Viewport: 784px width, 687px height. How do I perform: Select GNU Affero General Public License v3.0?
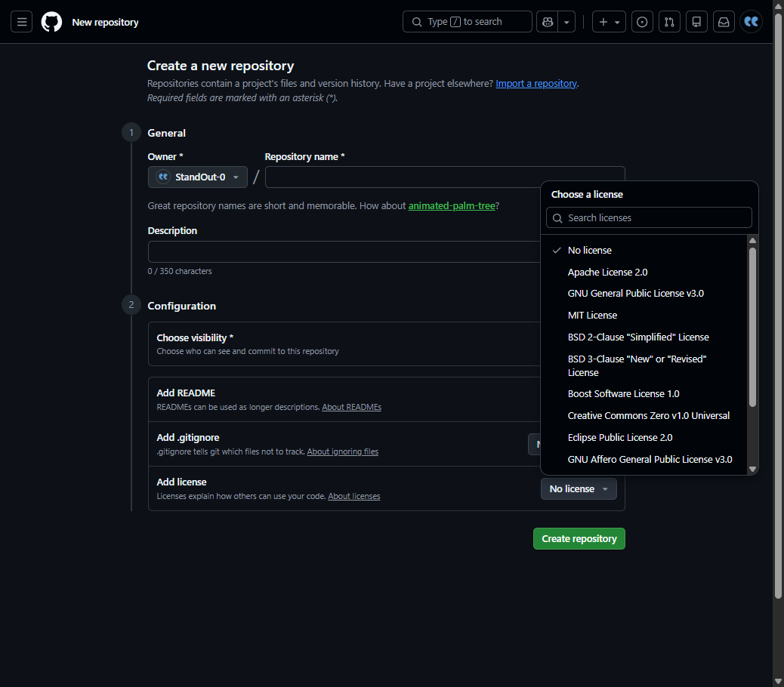(644, 460)
